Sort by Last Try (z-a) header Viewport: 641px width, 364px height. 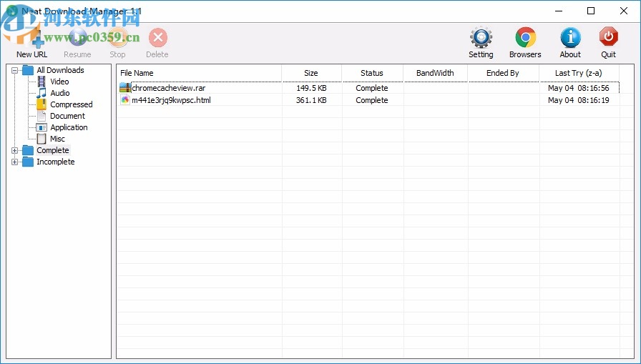(x=579, y=73)
